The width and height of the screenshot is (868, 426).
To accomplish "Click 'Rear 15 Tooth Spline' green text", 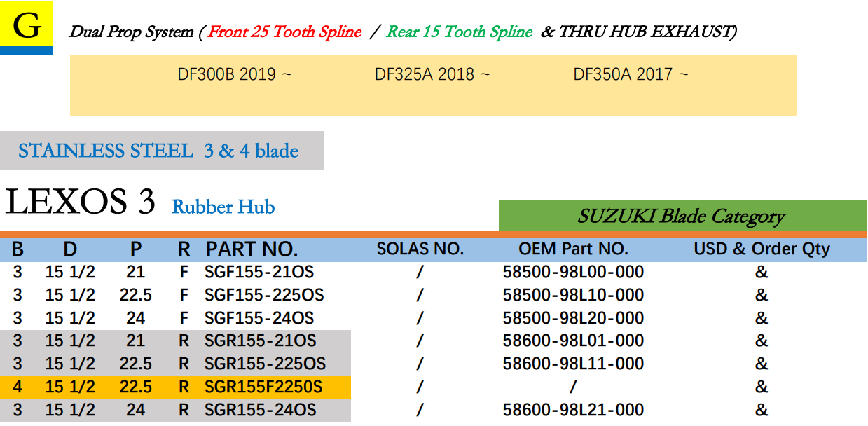I will [x=460, y=32].
